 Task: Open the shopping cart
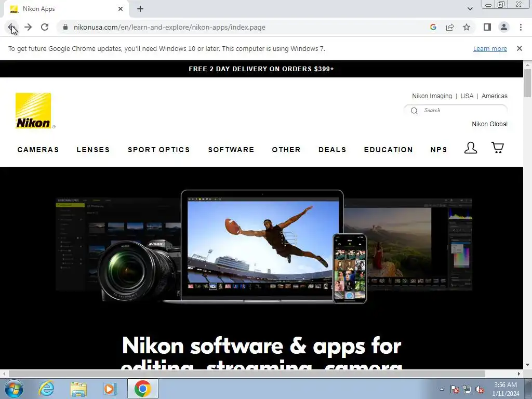[498, 147]
